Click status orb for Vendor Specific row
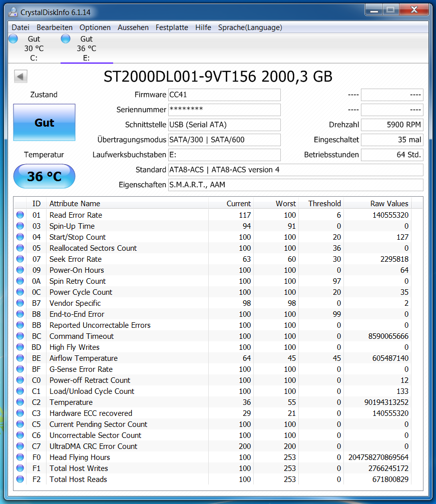Image resolution: width=436 pixels, height=504 pixels. coord(20,303)
